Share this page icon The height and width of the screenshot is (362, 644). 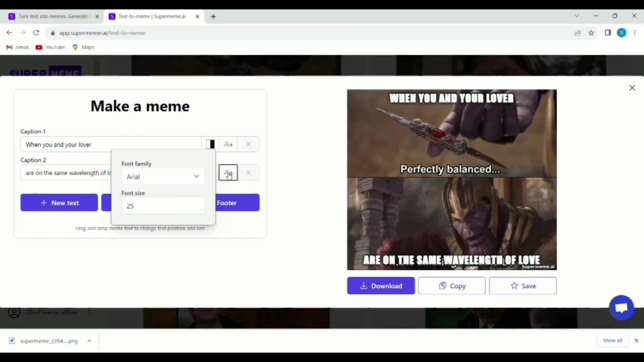pyautogui.click(x=578, y=33)
